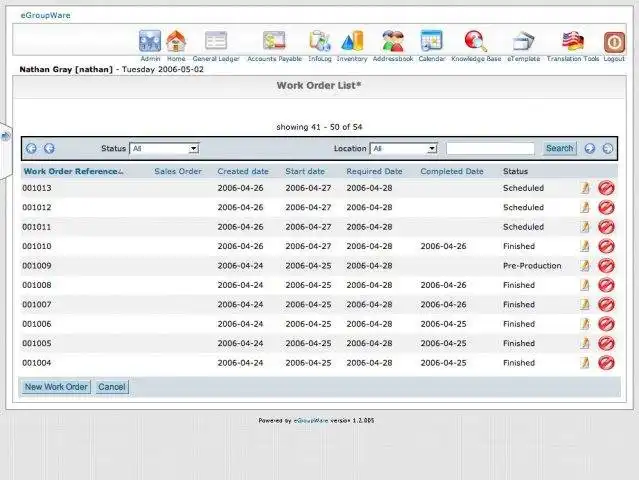Click the Work Order List heading
Image resolution: width=639 pixels, height=480 pixels.
click(x=319, y=86)
